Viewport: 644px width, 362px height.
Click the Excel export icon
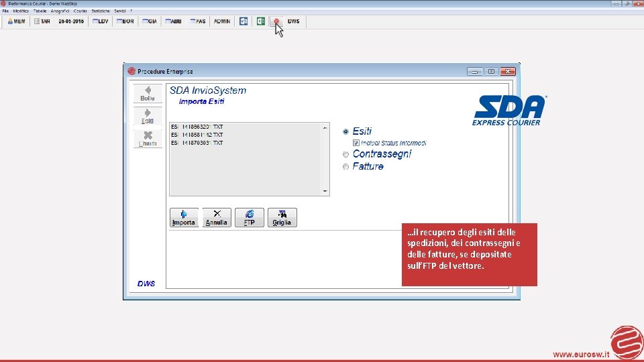[261, 21]
